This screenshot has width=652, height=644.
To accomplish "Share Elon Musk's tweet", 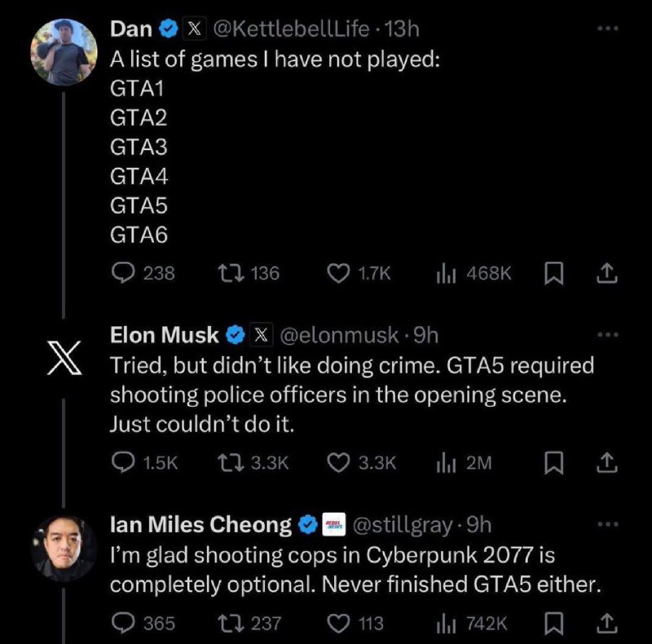I will point(607,462).
